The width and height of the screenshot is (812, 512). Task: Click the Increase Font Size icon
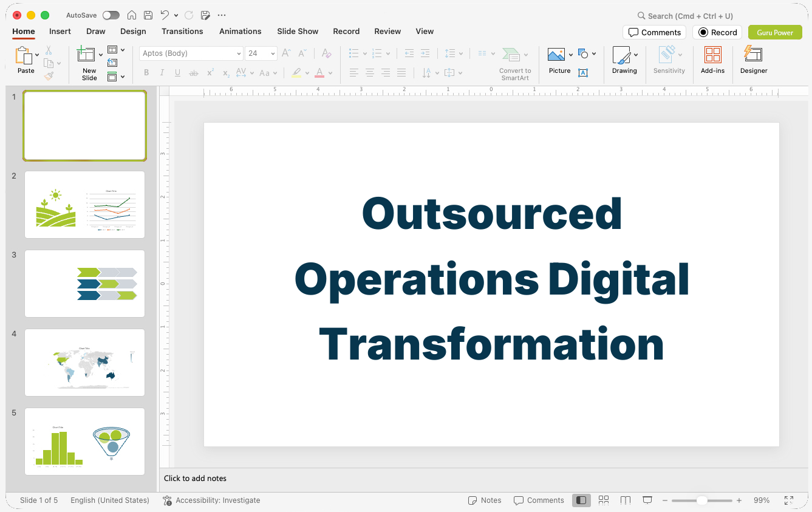tap(287, 53)
